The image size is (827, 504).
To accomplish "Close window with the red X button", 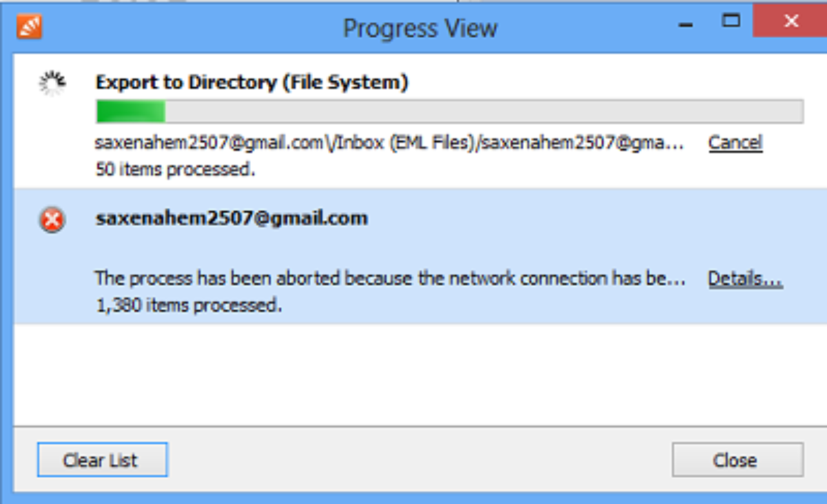I will coord(791,21).
